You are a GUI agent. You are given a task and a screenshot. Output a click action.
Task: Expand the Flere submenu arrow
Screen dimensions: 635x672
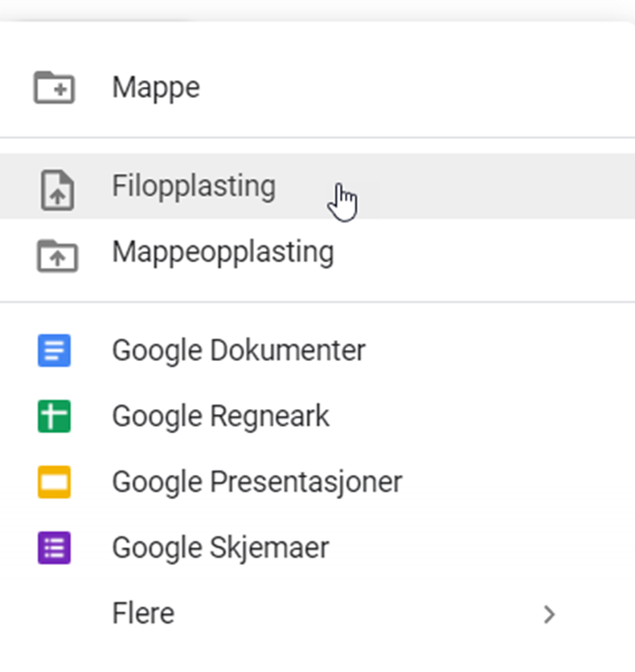point(549,614)
